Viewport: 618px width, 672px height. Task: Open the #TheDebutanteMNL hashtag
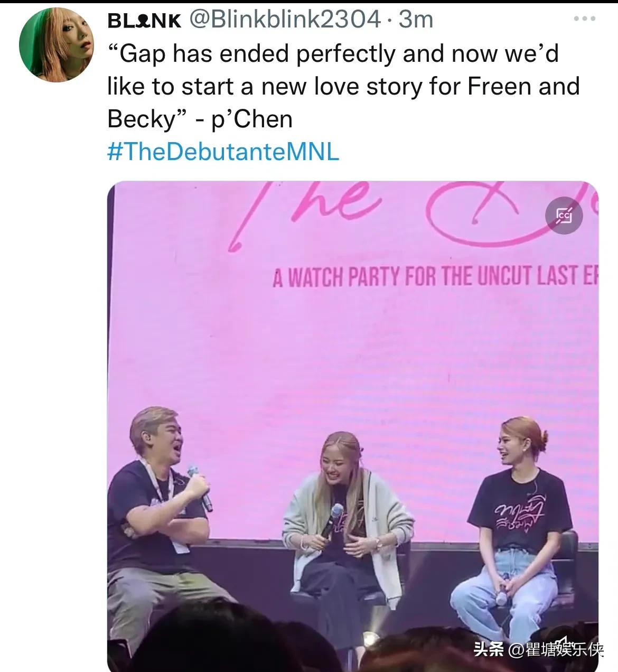[x=223, y=152]
